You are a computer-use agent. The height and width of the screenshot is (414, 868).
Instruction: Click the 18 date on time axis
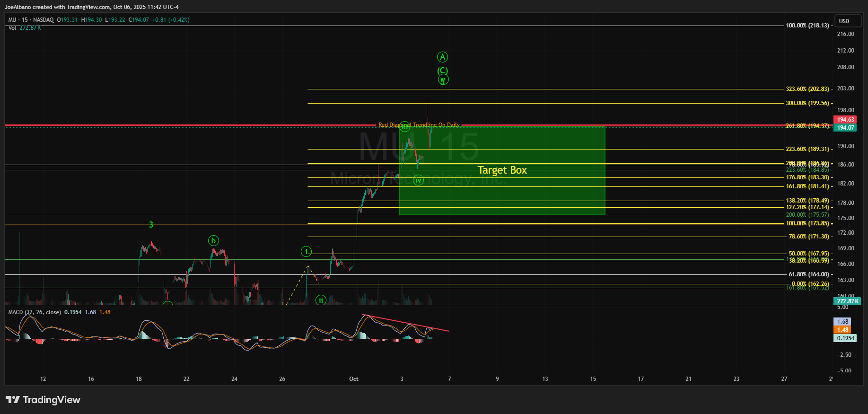[x=139, y=379]
